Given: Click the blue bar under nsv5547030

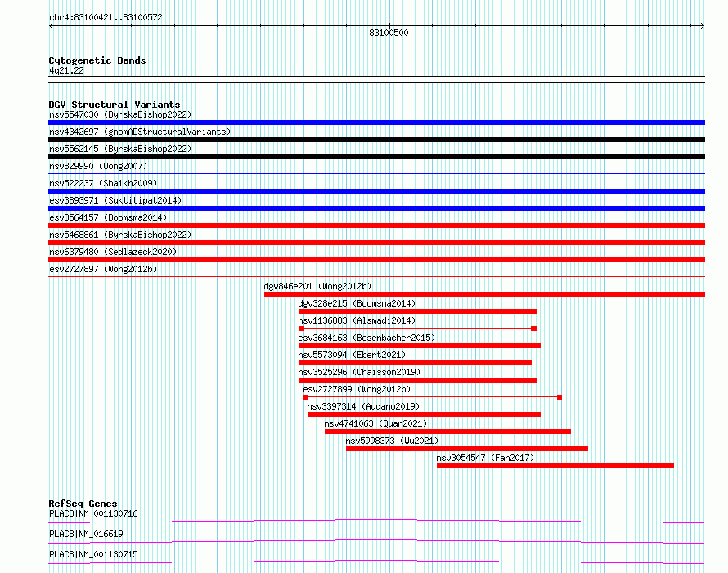Looking at the screenshot, I should point(376,123).
